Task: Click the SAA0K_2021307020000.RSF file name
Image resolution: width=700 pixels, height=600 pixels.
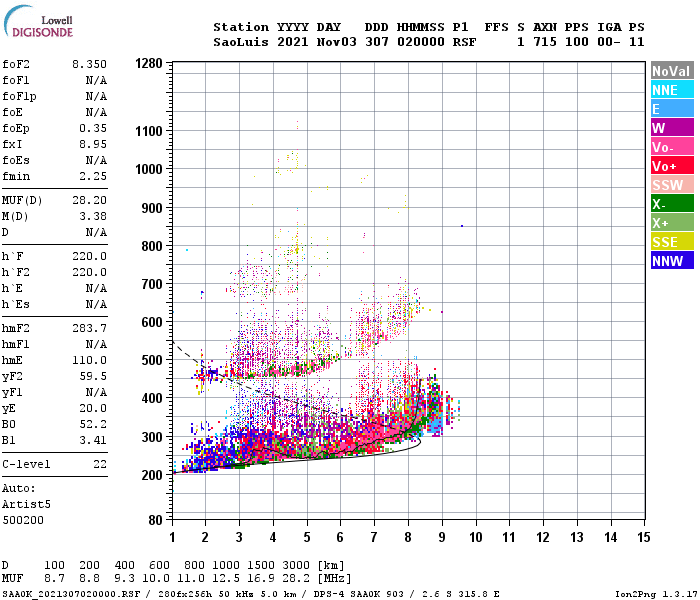Action: pos(71,594)
